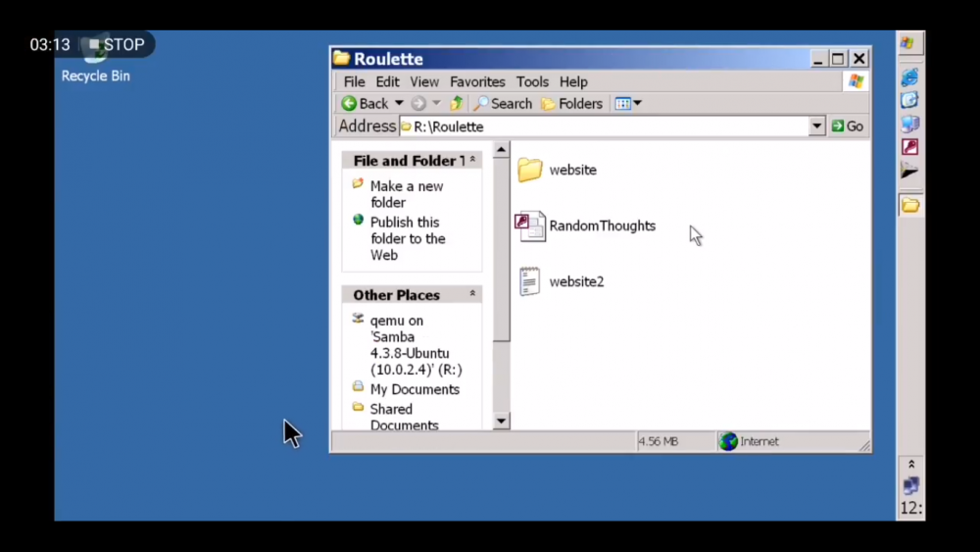Click the Forward arrow icon
The image size is (980, 552).
[418, 103]
